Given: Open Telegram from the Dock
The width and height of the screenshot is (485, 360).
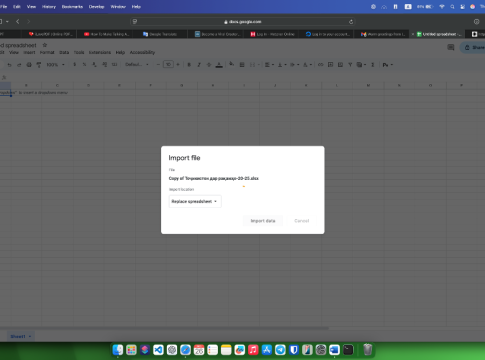Looking at the screenshot, I should (280, 350).
